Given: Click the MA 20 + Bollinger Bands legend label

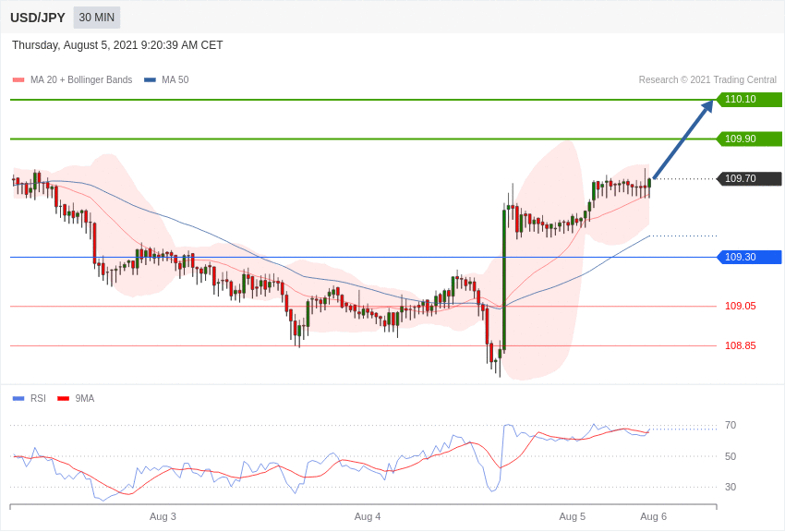Looking at the screenshot, I should click(x=81, y=79).
